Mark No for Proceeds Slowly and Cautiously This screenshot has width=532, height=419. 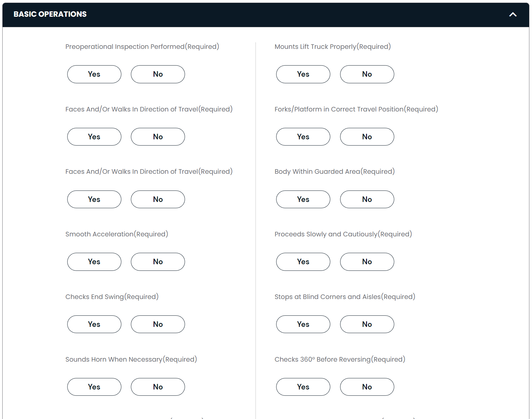[x=367, y=262]
